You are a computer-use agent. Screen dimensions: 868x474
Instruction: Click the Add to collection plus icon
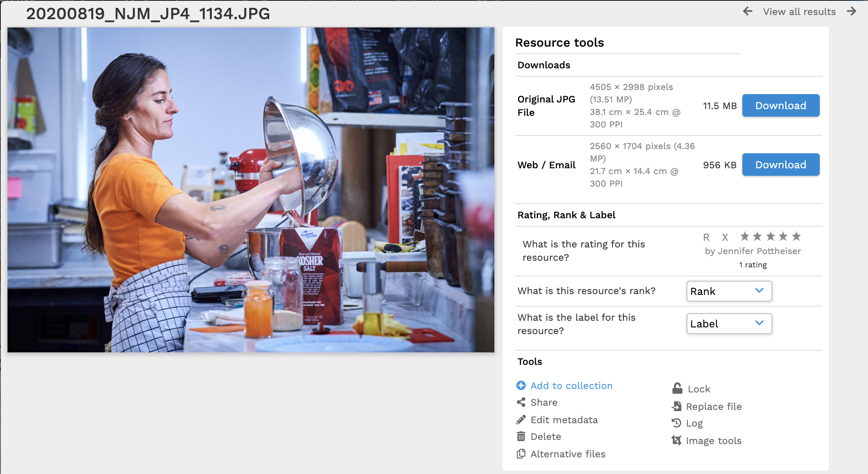pos(521,386)
